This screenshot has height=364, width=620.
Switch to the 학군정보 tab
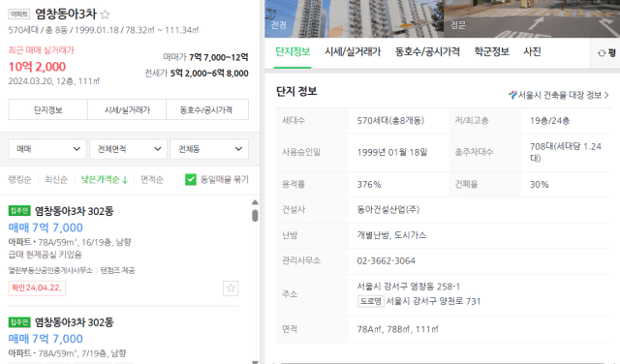pos(491,51)
